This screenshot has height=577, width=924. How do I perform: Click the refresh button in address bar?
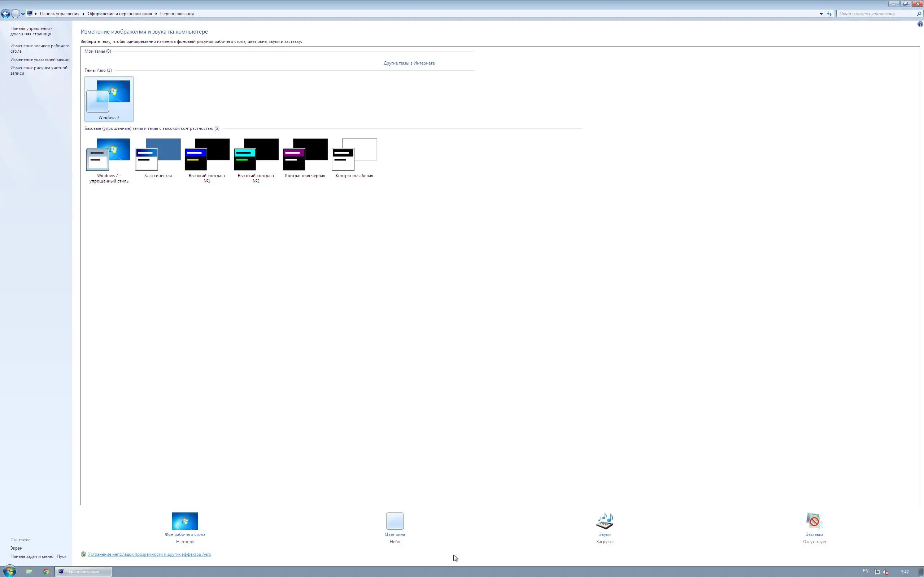click(x=829, y=14)
